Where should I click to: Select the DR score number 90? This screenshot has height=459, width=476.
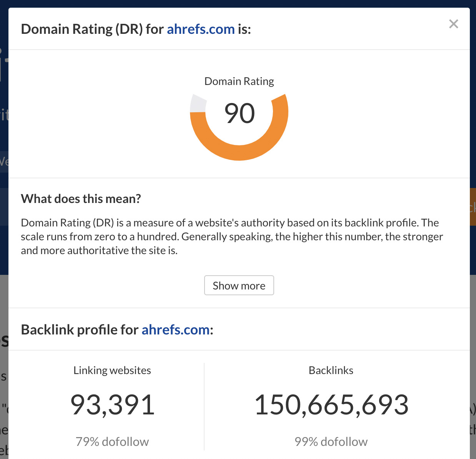coord(239,113)
